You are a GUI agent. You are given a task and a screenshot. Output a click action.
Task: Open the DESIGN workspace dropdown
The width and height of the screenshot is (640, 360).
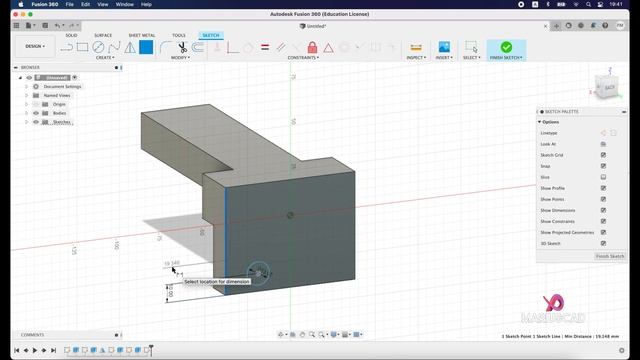(x=35, y=46)
